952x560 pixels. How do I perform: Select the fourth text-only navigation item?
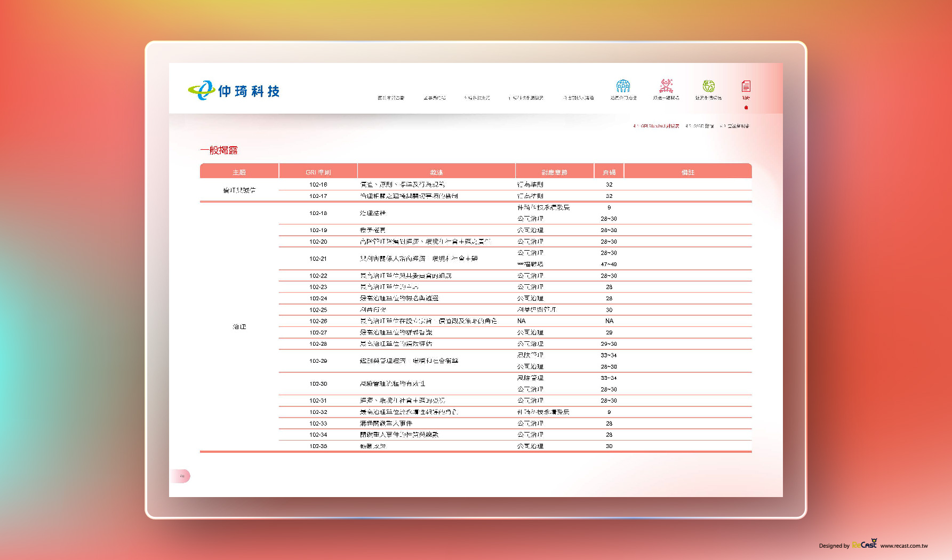pos(526,98)
